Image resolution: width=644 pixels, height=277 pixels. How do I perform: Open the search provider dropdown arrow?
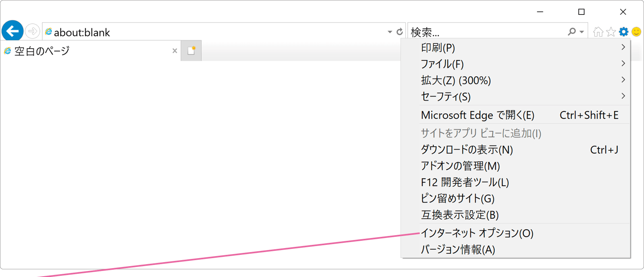[582, 32]
